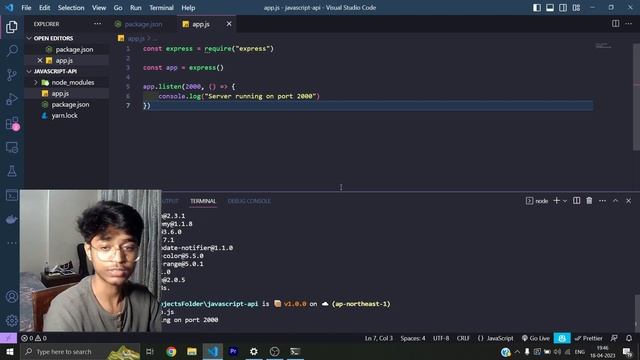Screen dimensions: 640x360
Task: Toggle bottom panel layout button
Action: [550, 8]
